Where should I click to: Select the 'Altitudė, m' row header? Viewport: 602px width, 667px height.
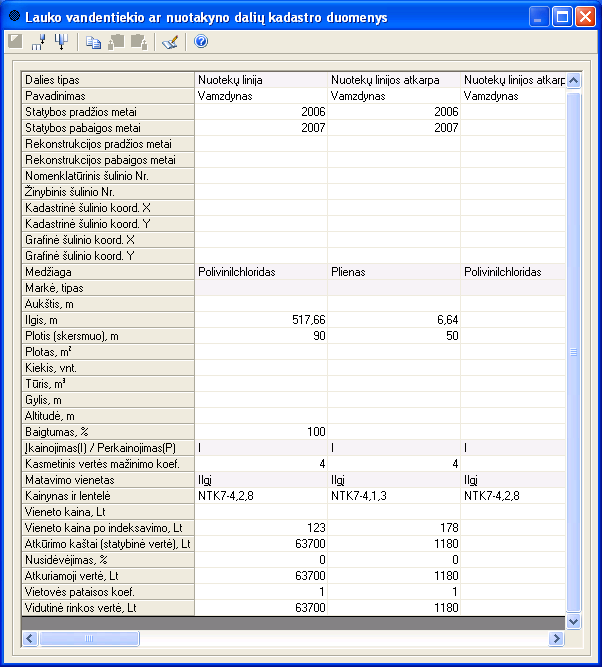108,416
